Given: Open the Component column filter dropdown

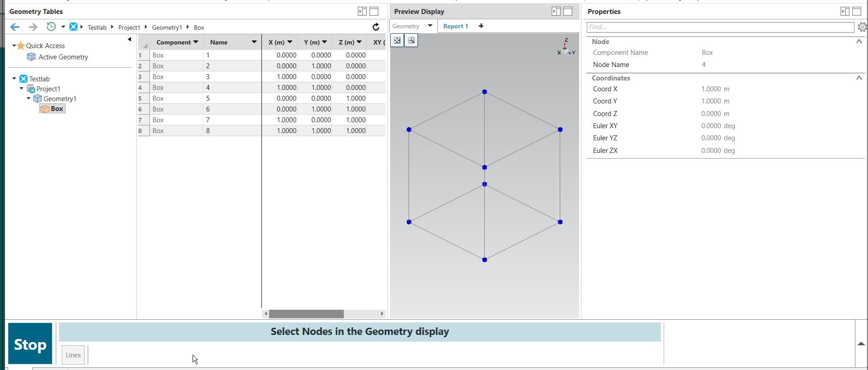Looking at the screenshot, I should (196, 42).
